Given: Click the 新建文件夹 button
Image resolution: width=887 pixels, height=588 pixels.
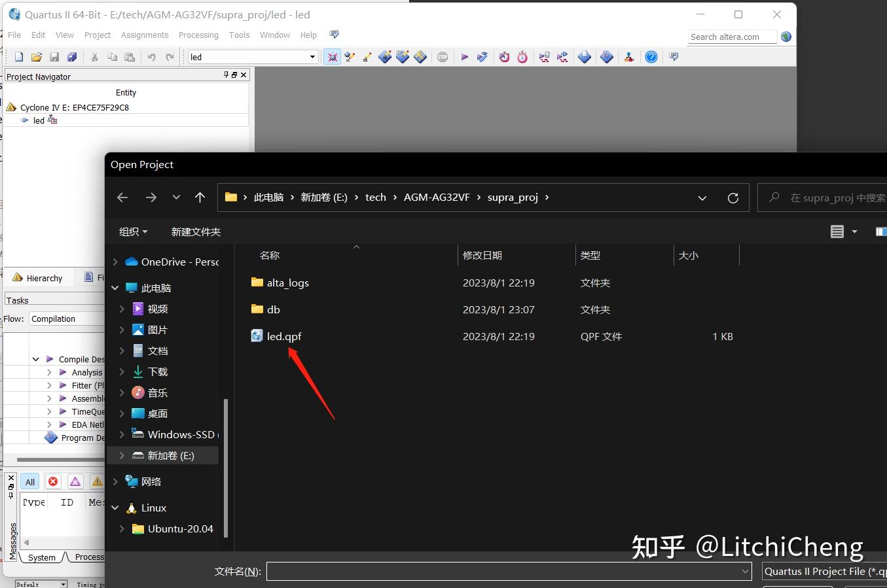Looking at the screenshot, I should click(x=196, y=232).
